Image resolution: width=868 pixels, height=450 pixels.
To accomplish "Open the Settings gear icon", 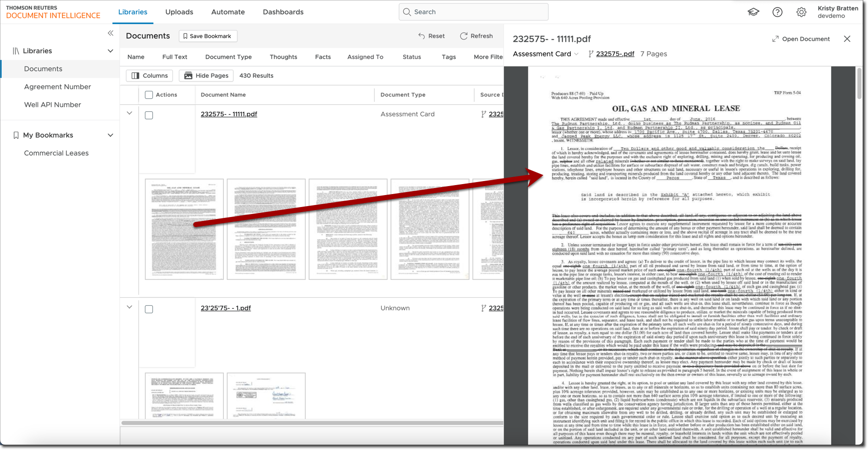I will coord(801,11).
